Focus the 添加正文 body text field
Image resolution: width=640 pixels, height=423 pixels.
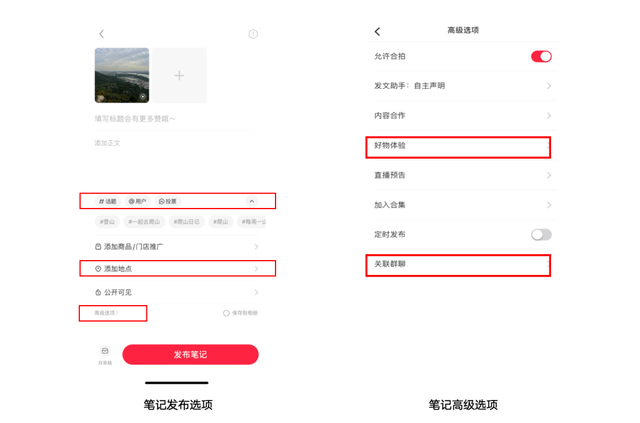(107, 143)
